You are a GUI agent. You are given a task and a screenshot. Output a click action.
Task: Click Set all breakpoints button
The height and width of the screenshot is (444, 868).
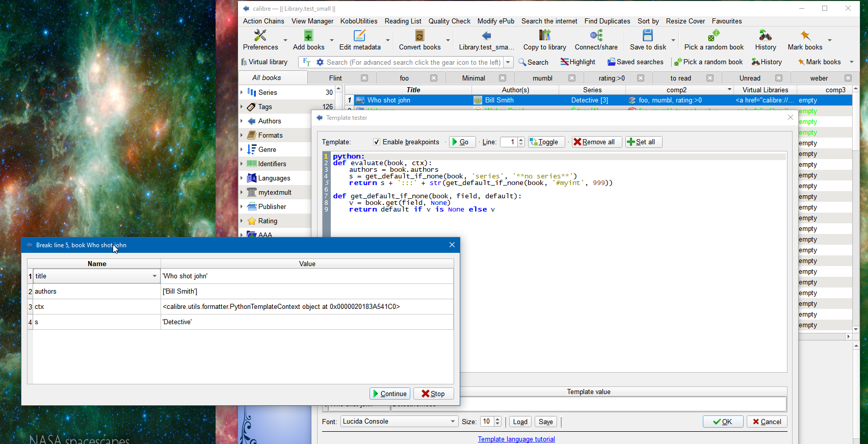(644, 142)
